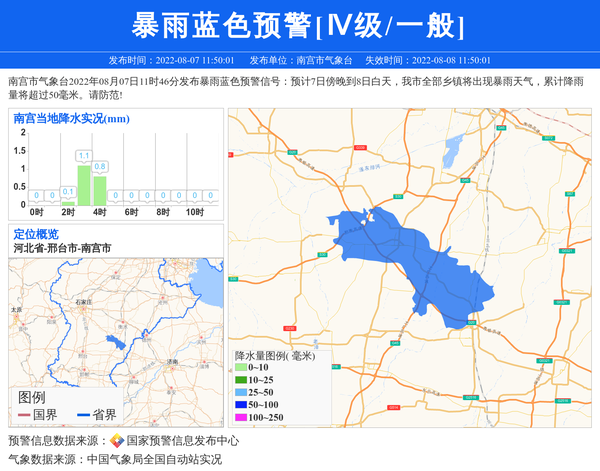Select the 50~100 dark blue legend swatch

tap(240, 404)
